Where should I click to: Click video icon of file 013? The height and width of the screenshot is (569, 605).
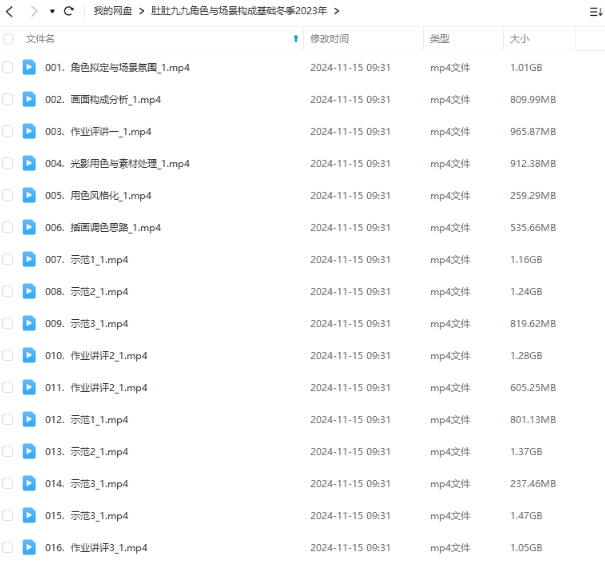tap(29, 451)
